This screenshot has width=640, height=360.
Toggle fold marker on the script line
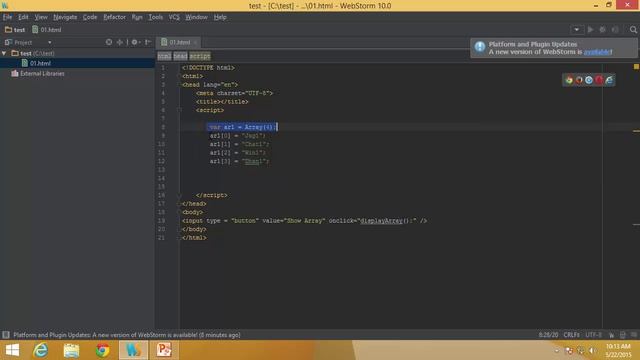click(179, 110)
